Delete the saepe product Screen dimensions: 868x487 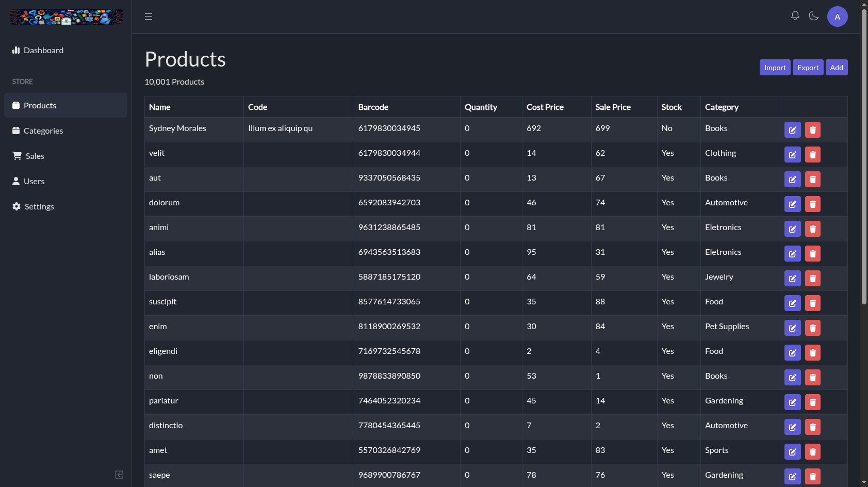pos(813,477)
